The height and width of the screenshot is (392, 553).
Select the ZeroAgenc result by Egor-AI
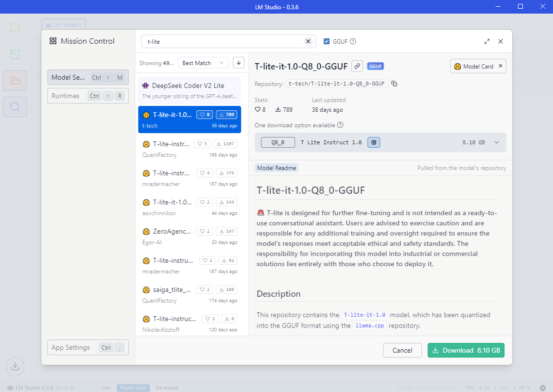pyautogui.click(x=190, y=237)
